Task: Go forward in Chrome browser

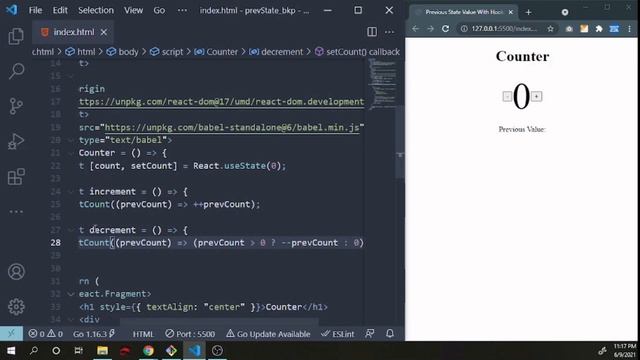Action: tap(430, 29)
